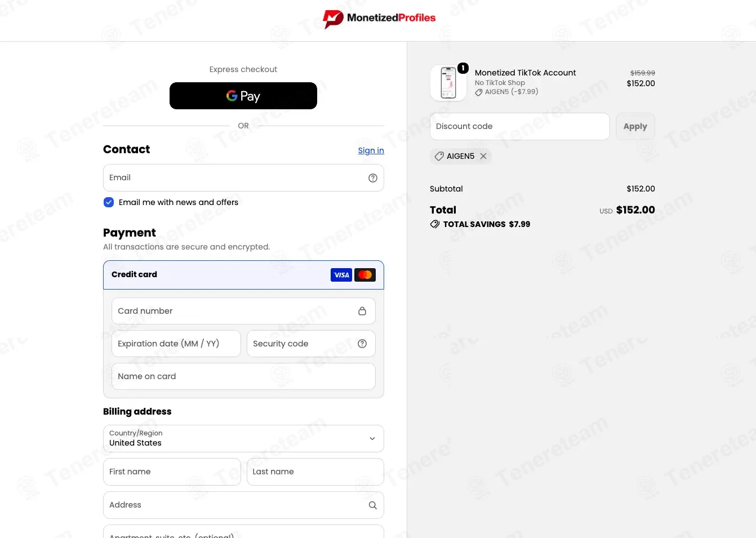The width and height of the screenshot is (756, 538).
Task: Click the Express checkout heading
Action: click(x=243, y=69)
